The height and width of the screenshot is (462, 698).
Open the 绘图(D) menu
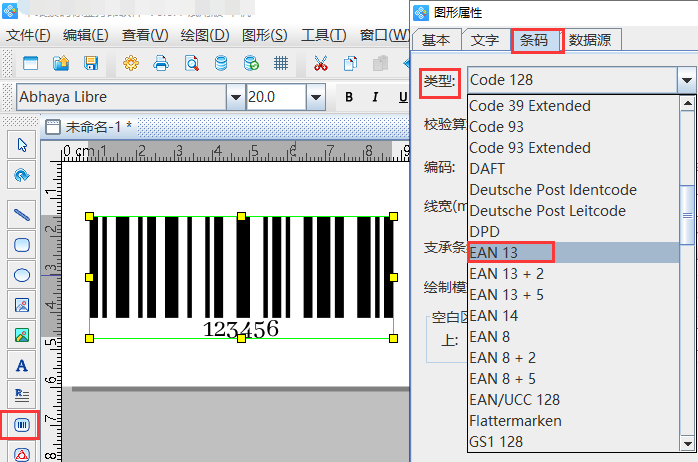205,35
